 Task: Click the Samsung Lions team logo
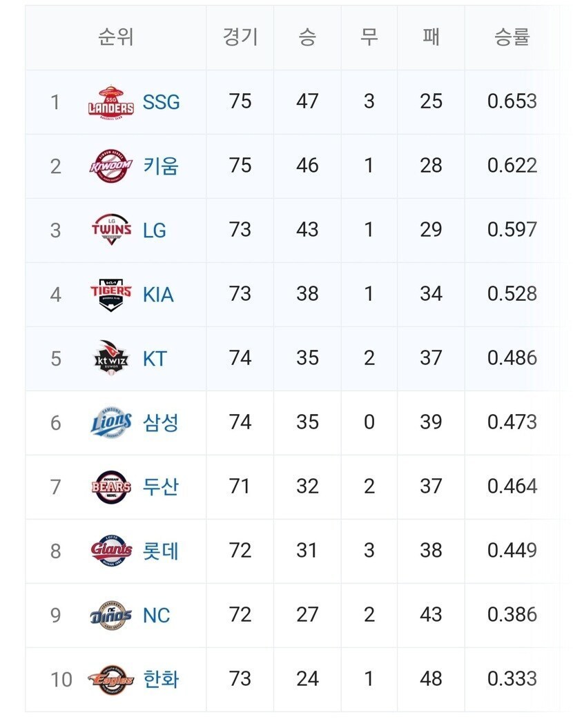[110, 423]
